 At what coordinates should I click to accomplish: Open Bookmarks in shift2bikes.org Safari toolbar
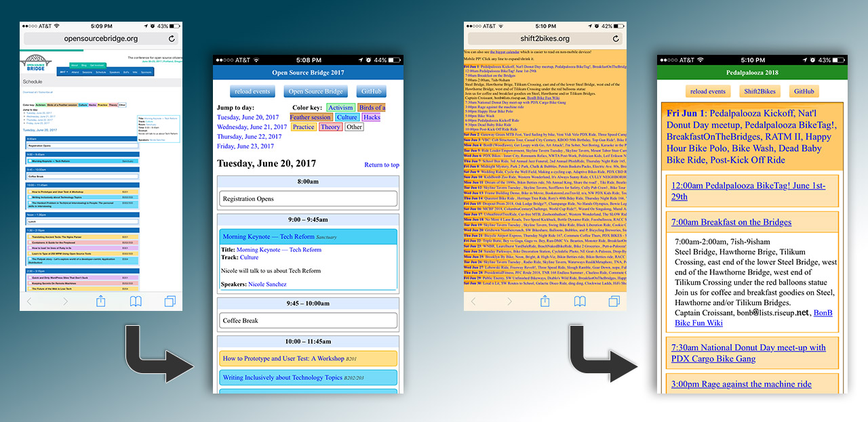[x=580, y=301]
